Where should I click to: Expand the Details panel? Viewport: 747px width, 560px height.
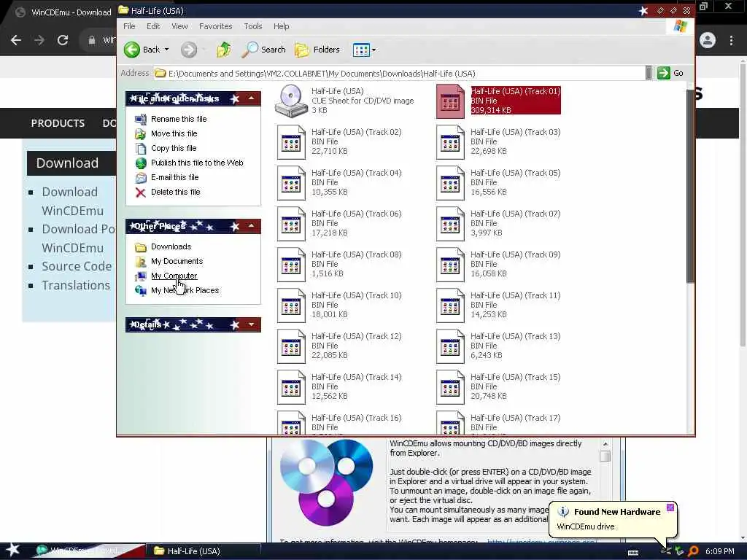pyautogui.click(x=251, y=324)
